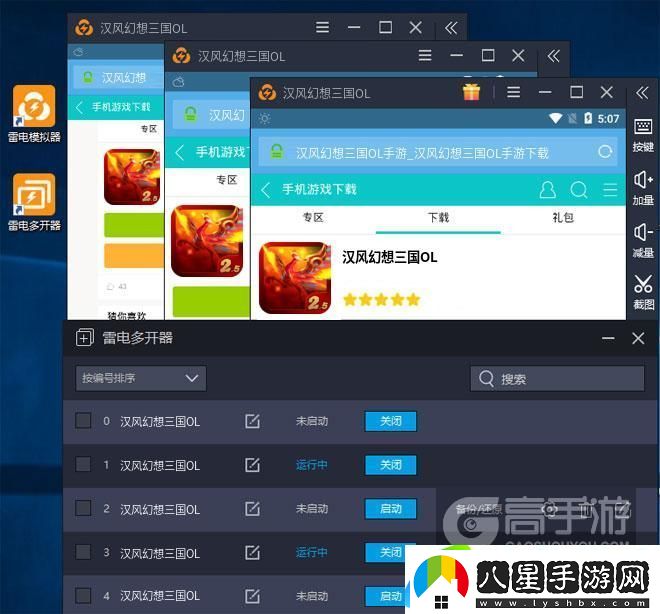Click 关闭 button for instance 0
660x614 pixels.
pos(391,421)
